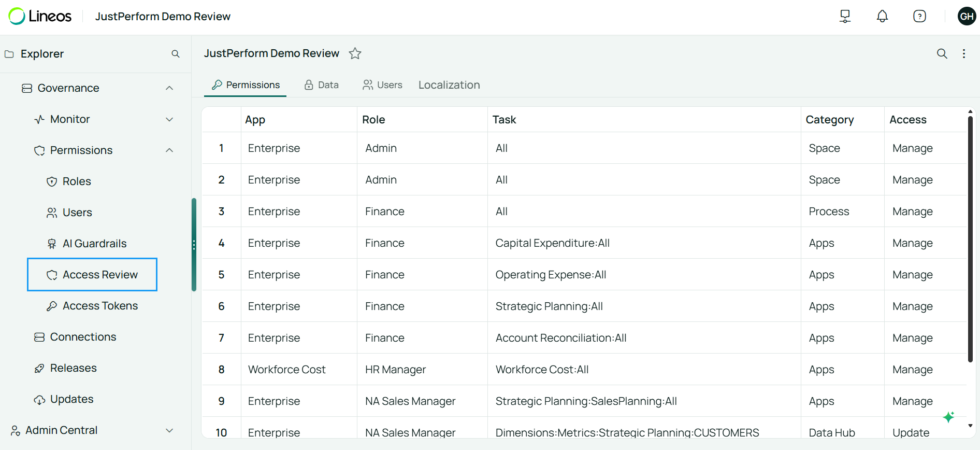Select the 'Capital Expenditure:All' task cell
Image resolution: width=980 pixels, height=450 pixels.
coord(644,243)
